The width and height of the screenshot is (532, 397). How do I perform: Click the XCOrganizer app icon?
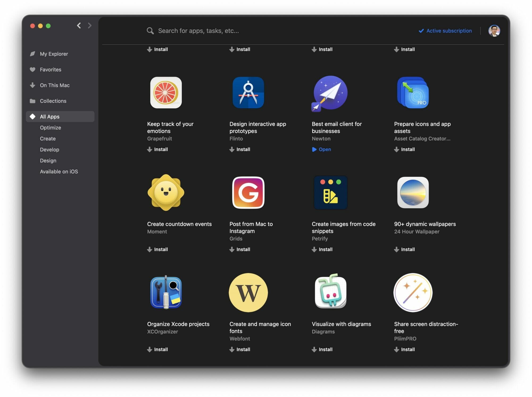[166, 292]
